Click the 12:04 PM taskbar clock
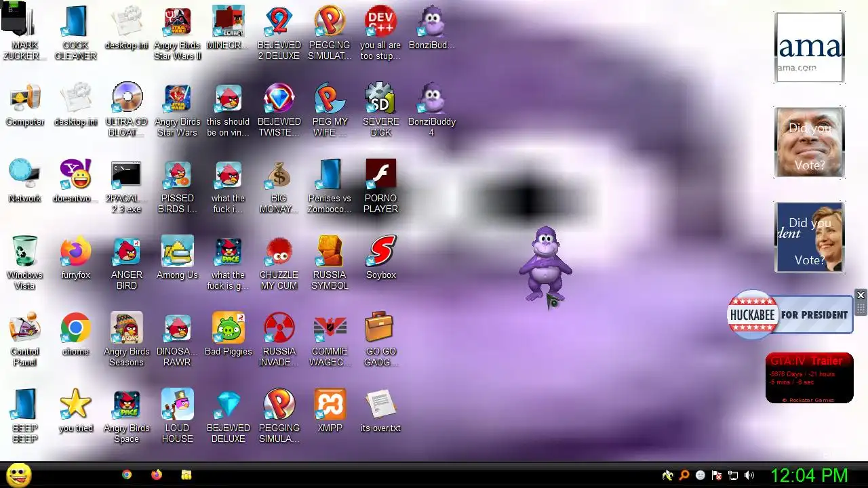This screenshot has width=868, height=488. [809, 475]
